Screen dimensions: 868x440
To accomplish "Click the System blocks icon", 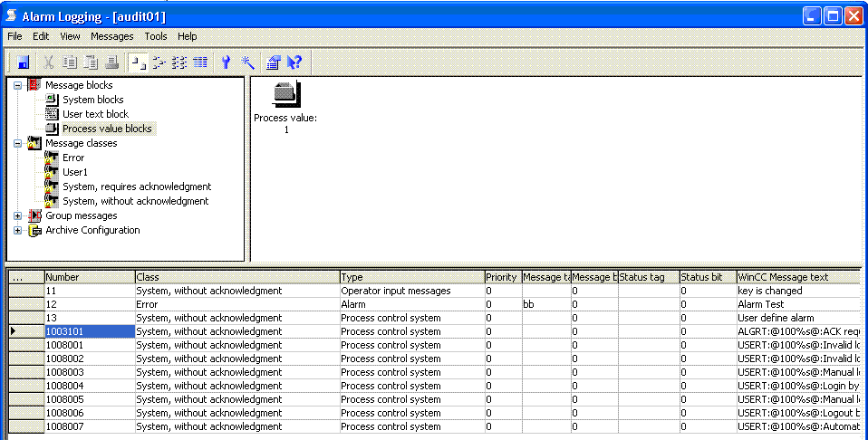I will point(52,100).
